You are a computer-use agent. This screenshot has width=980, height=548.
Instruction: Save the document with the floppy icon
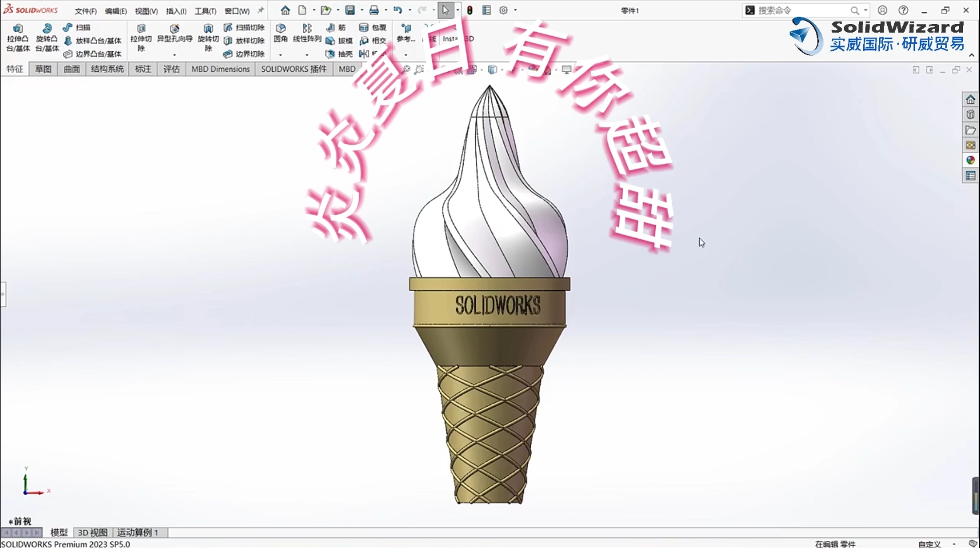pyautogui.click(x=350, y=10)
